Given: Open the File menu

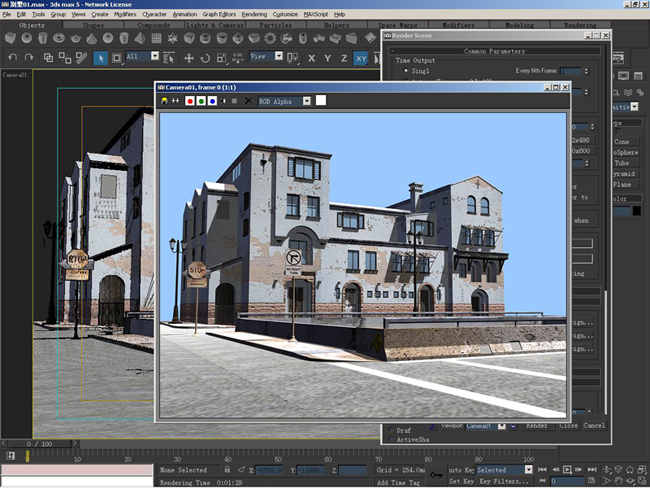Looking at the screenshot, I should (x=7, y=14).
